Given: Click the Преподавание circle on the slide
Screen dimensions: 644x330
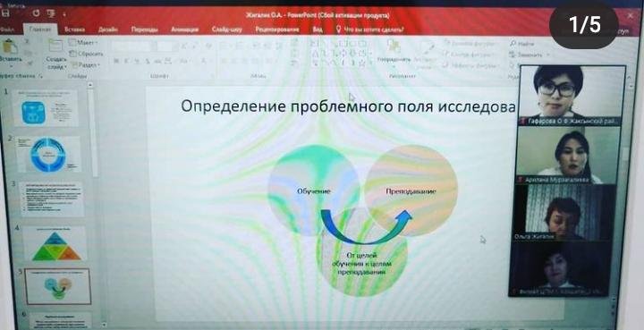Looking at the screenshot, I should [x=411, y=190].
